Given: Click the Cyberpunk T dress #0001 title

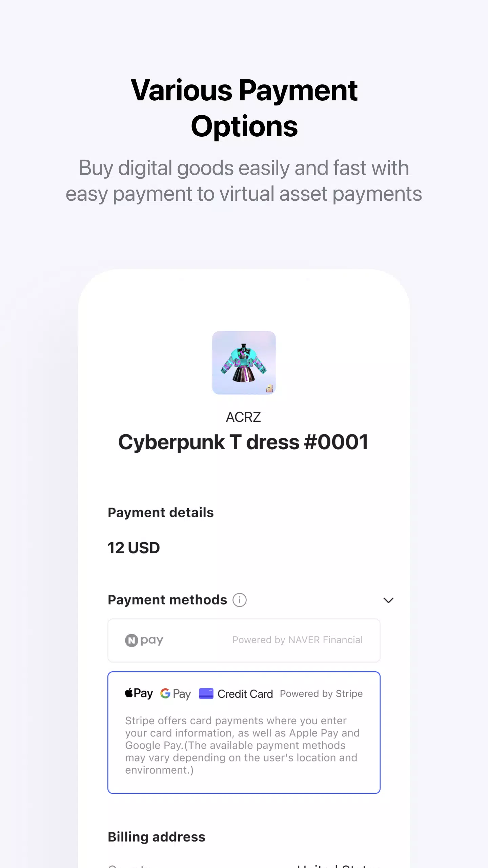Looking at the screenshot, I should [x=243, y=442].
